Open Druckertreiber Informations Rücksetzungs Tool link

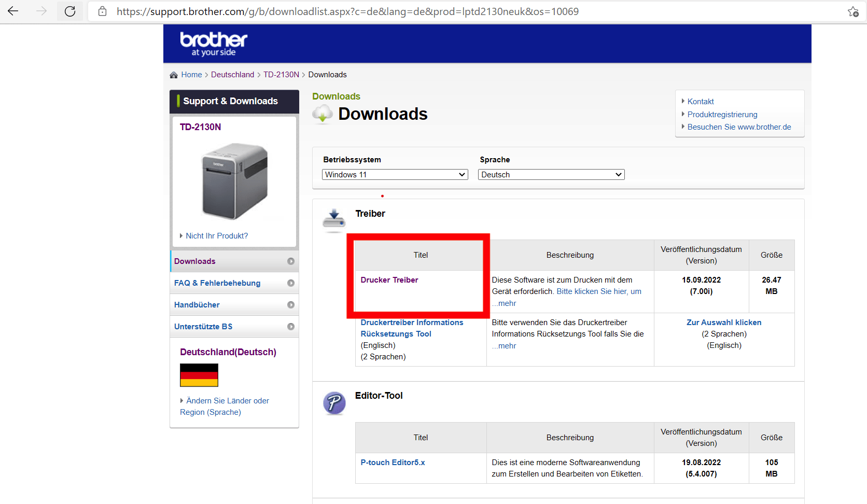[x=412, y=328]
